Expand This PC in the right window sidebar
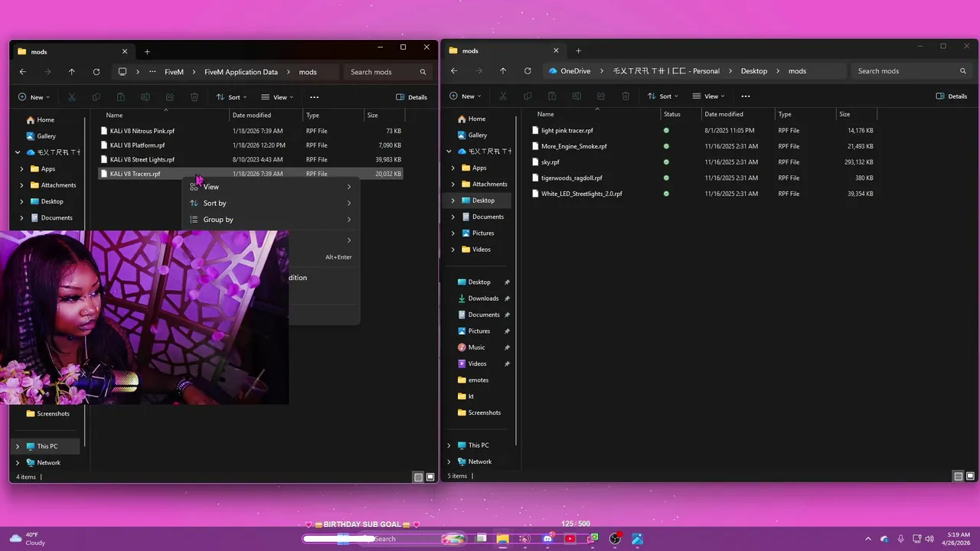The image size is (980, 551). click(449, 445)
